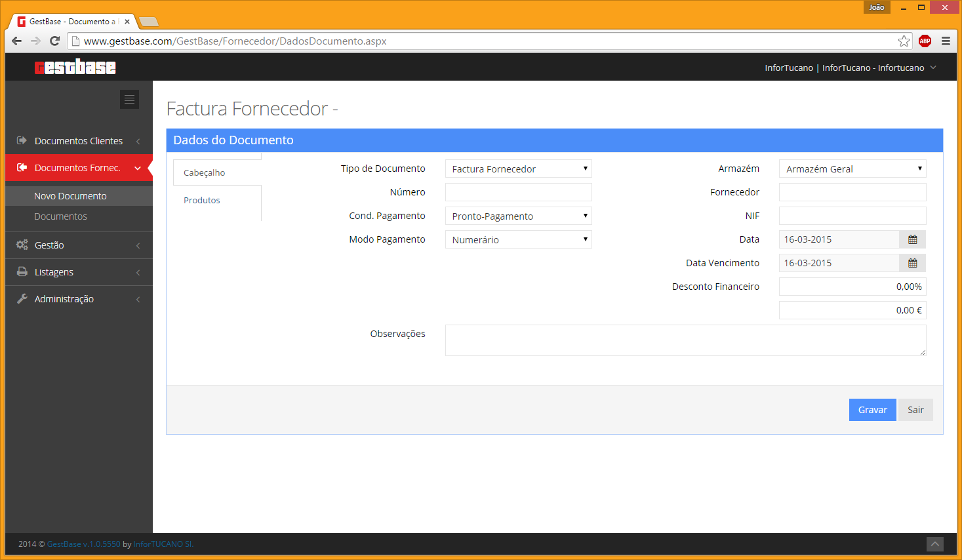Open the Chrome menu icon
The height and width of the screenshot is (560, 962).
pos(946,41)
